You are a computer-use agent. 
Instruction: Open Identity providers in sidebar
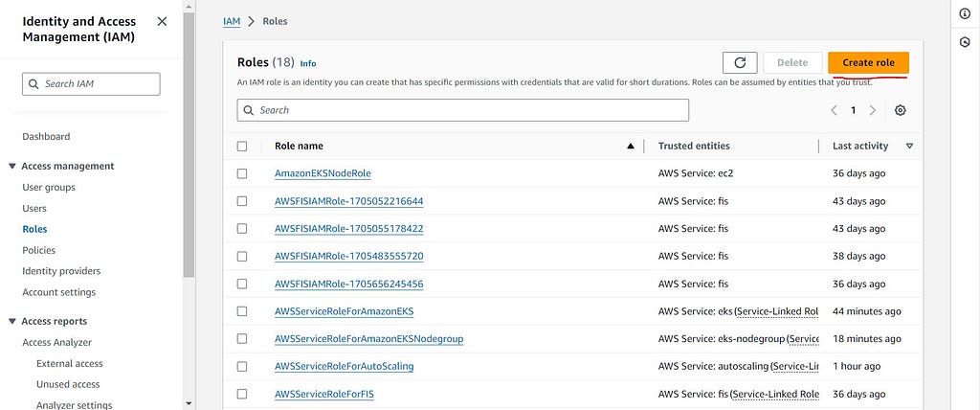61,271
